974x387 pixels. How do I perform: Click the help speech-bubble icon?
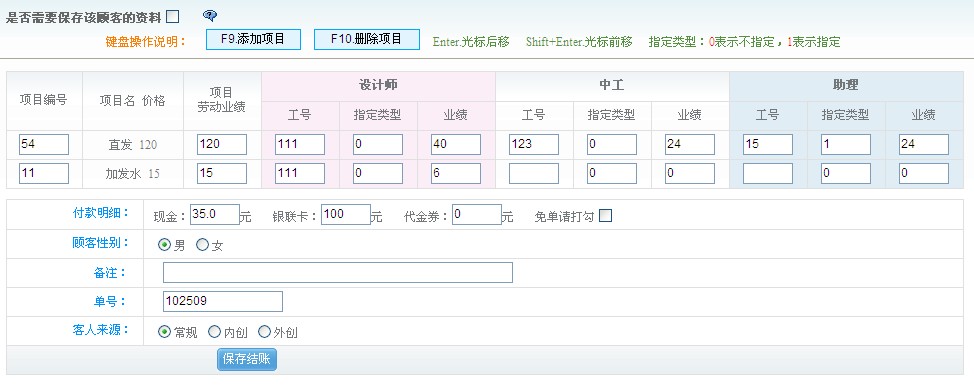211,16
